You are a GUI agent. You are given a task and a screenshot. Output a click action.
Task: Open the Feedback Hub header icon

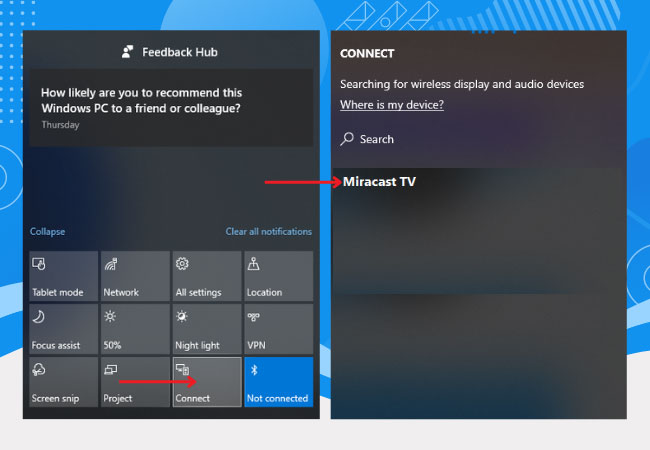[127, 52]
